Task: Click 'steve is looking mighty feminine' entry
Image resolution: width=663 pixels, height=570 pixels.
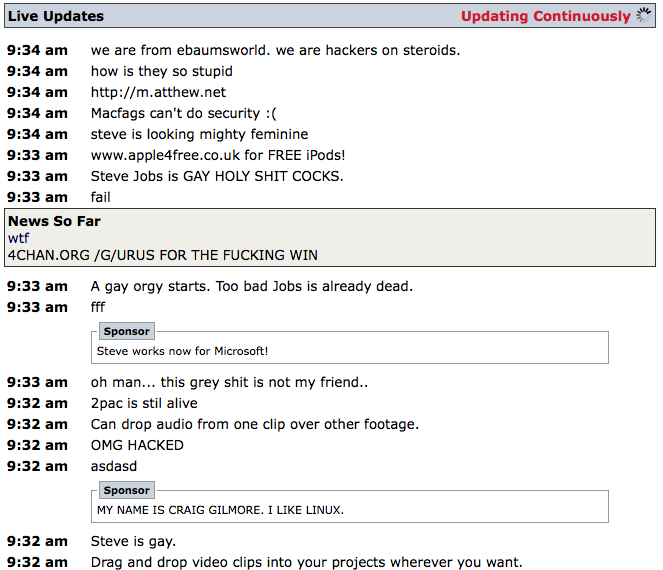Action: (200, 134)
